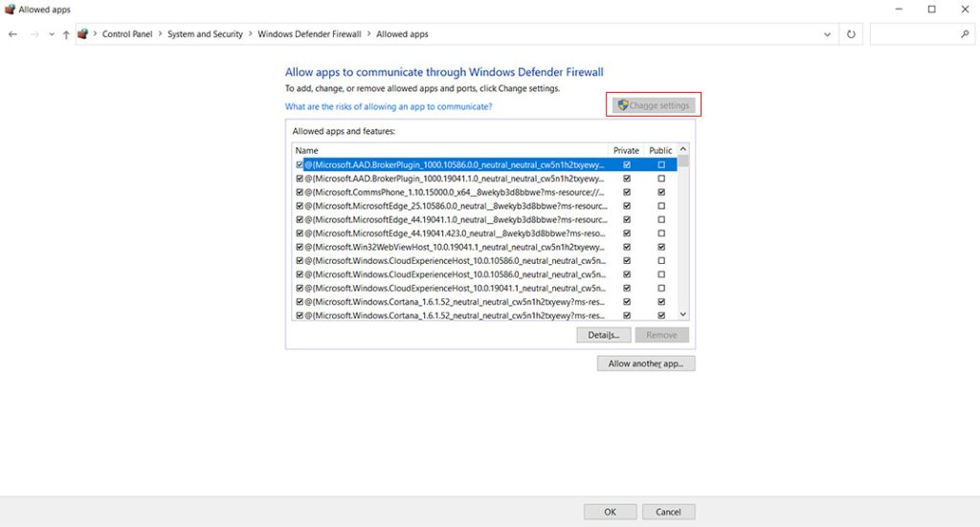
Task: Click the Details... button
Action: coord(604,336)
